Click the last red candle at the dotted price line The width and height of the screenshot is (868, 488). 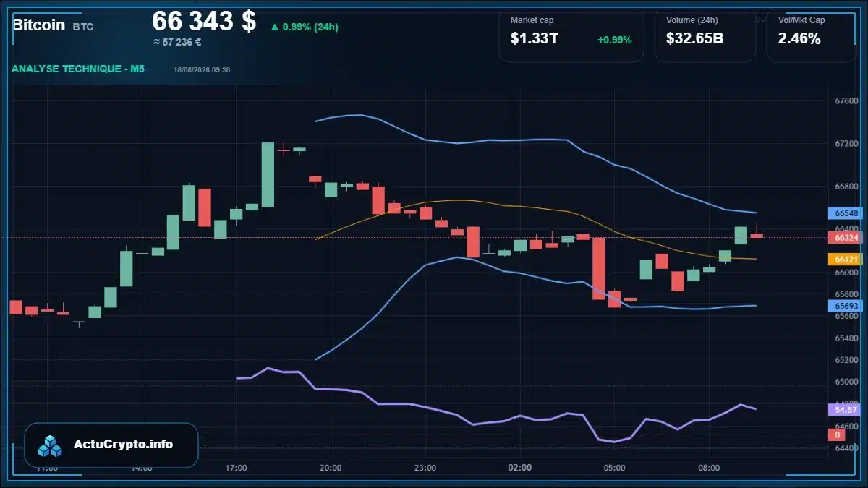point(757,235)
